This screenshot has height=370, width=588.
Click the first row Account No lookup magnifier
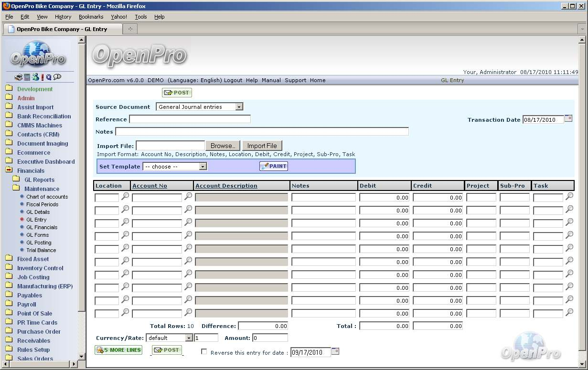click(188, 196)
